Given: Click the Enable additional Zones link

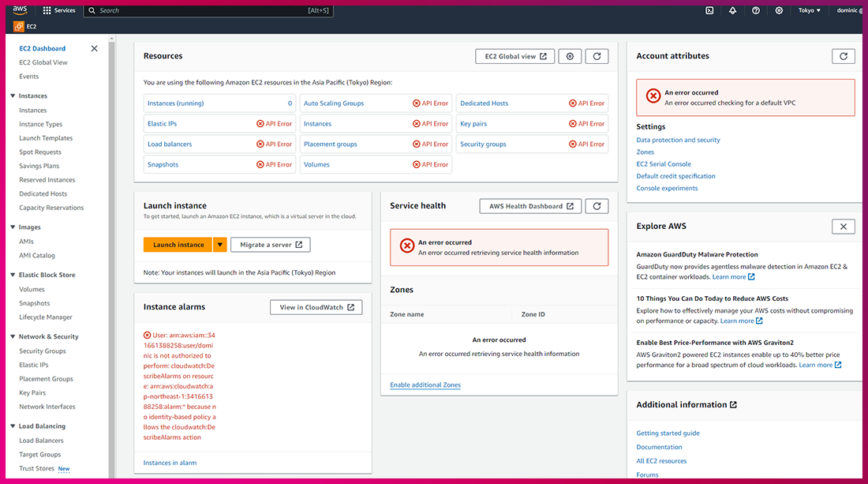Looking at the screenshot, I should tap(425, 385).
